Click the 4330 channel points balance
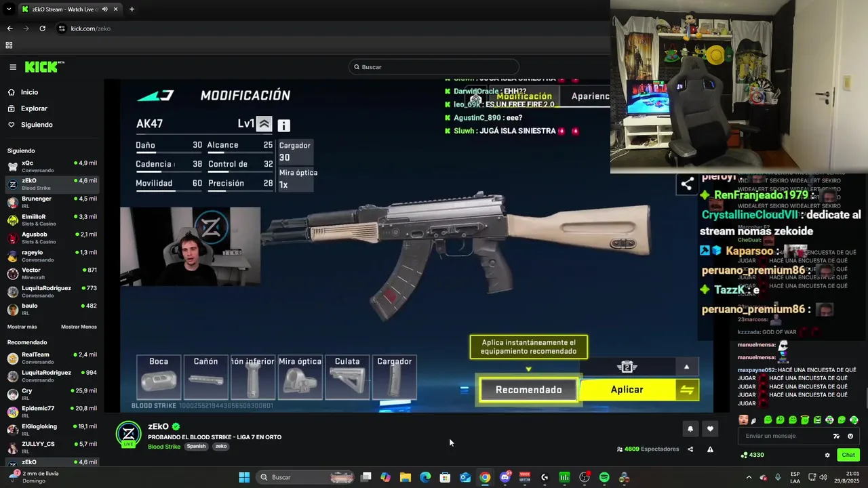The height and width of the screenshot is (488, 868). click(753, 455)
